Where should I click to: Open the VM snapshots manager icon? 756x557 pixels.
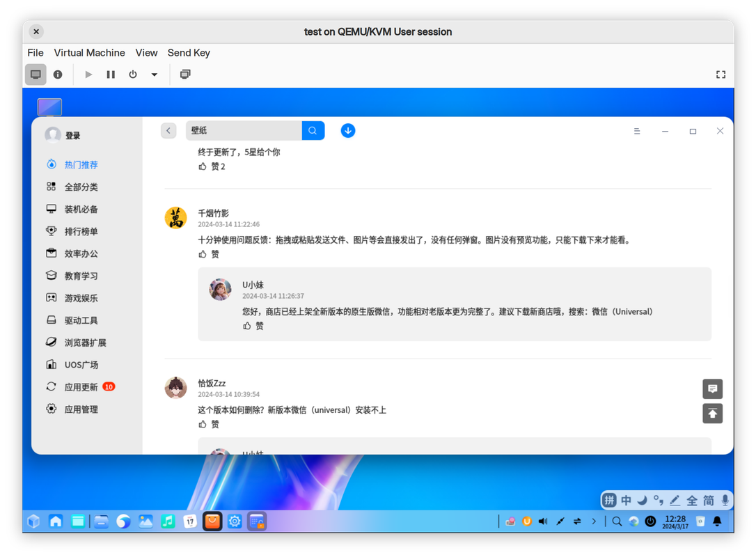[185, 74]
